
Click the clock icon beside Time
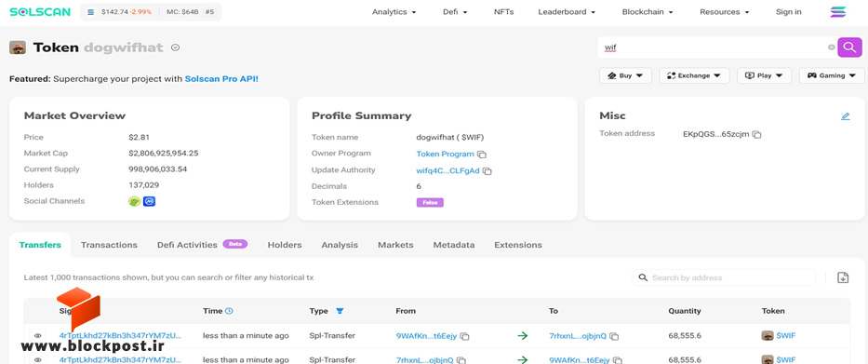coord(229,311)
